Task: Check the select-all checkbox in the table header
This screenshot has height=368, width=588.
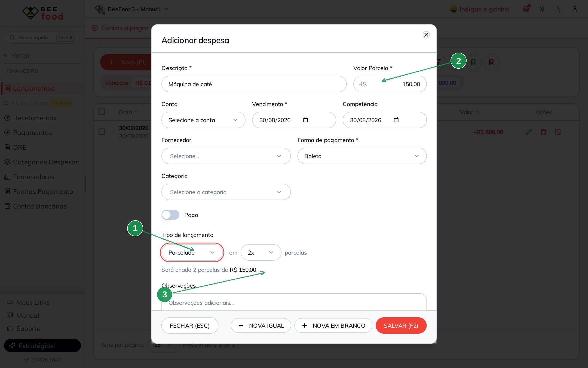Action: [102, 112]
